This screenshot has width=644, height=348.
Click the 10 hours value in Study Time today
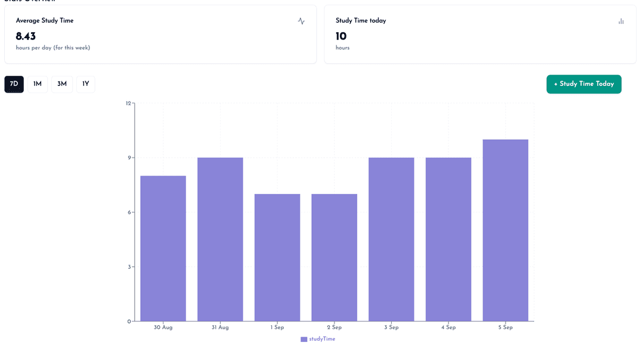(x=341, y=36)
